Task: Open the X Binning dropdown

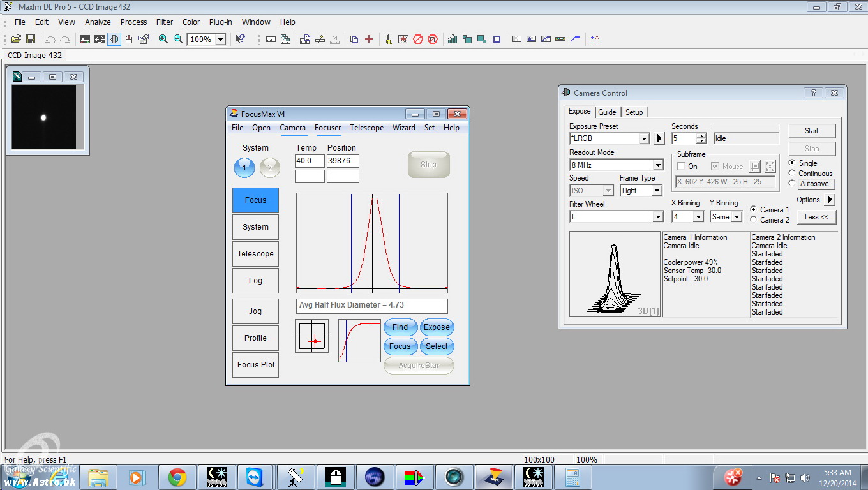Action: [x=698, y=217]
